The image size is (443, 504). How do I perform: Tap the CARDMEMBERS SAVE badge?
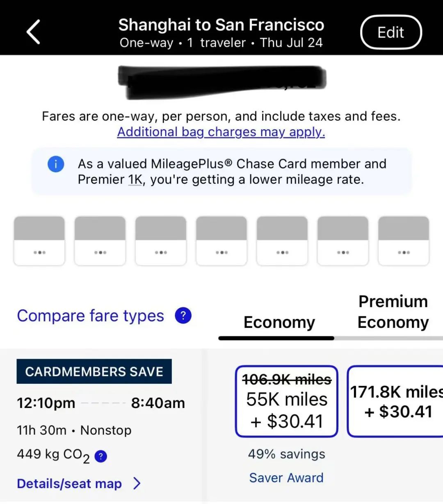pos(94,371)
